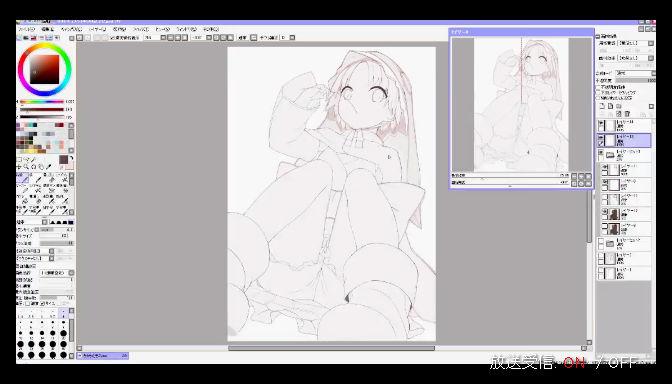Show the swatches panel icon
Screen dimensions: 672x384
pos(48,38)
